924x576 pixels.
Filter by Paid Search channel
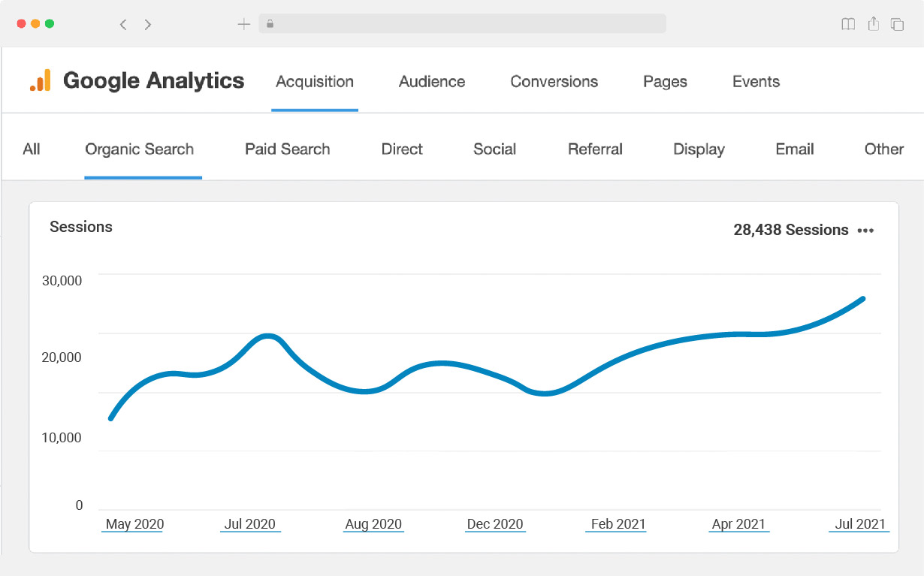287,149
